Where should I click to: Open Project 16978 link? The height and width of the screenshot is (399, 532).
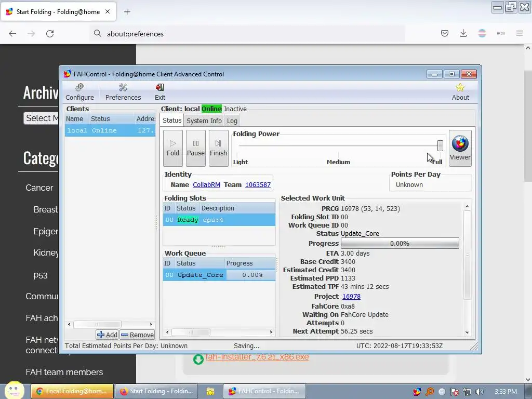[351, 297]
